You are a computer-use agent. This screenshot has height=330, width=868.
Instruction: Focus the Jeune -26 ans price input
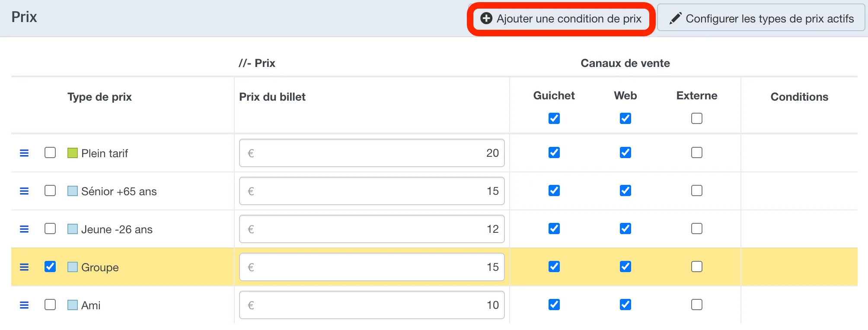(x=372, y=229)
